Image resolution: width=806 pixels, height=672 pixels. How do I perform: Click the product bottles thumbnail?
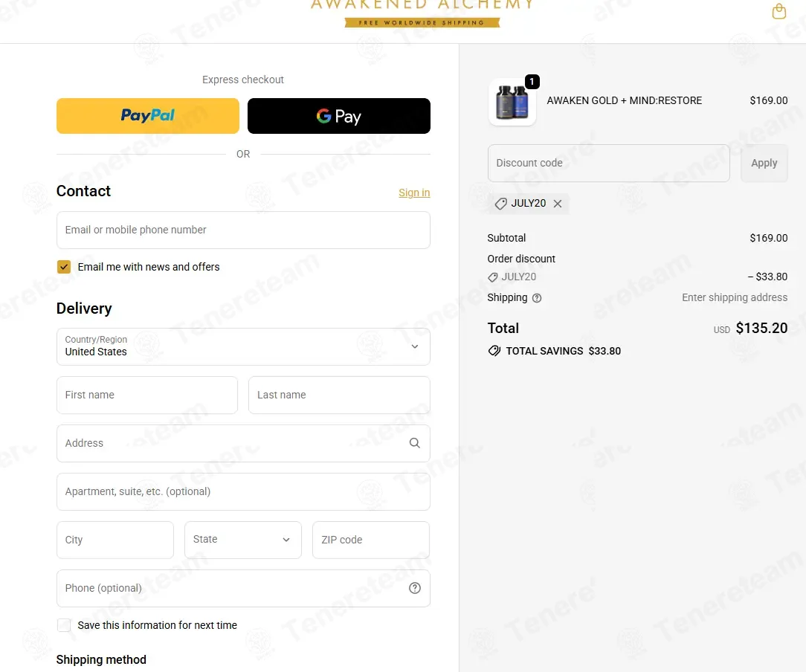coord(512,103)
